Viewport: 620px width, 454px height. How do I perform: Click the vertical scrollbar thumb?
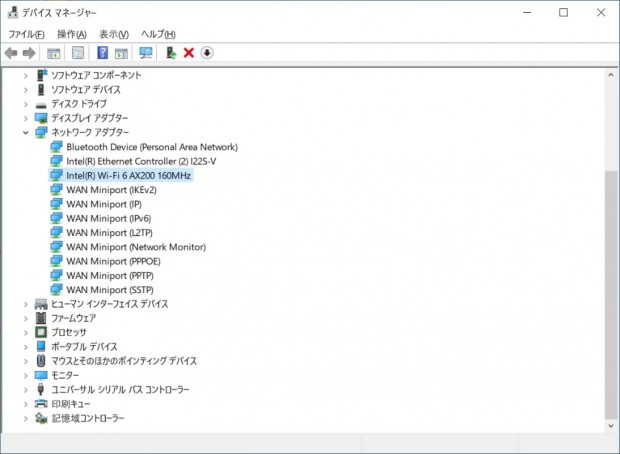pyautogui.click(x=611, y=295)
